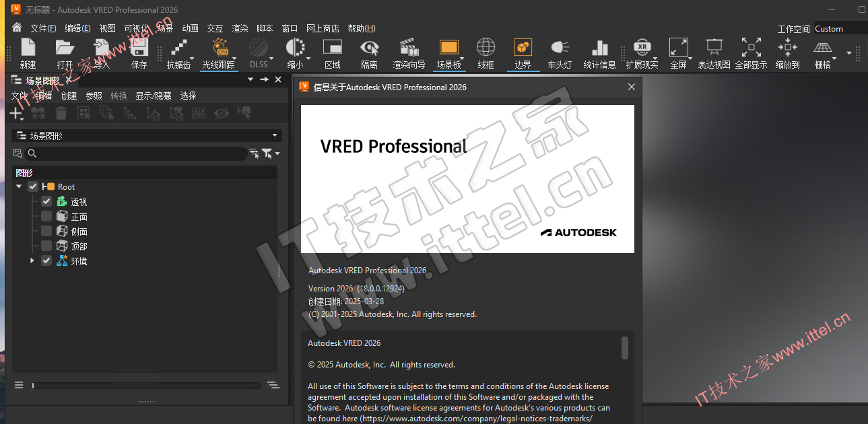Toggle 线框 wireframe display
The height and width of the screenshot is (424, 868).
[x=486, y=54]
